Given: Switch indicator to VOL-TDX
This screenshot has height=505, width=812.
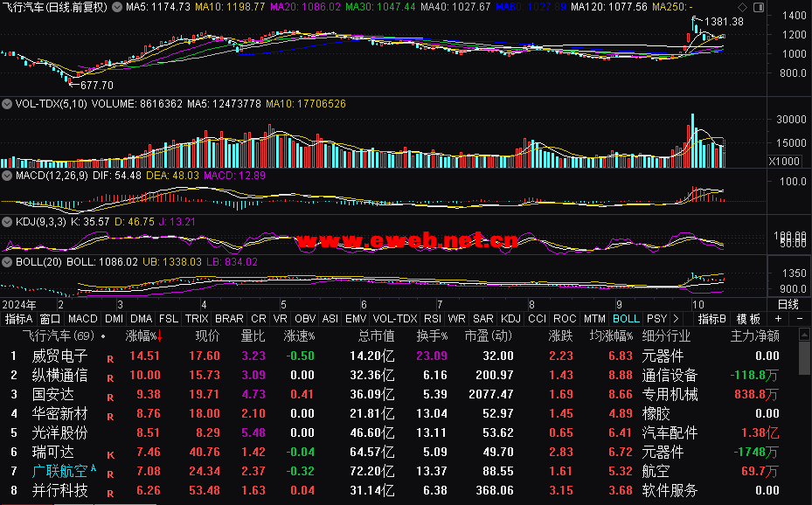Looking at the screenshot, I should pyautogui.click(x=394, y=319).
